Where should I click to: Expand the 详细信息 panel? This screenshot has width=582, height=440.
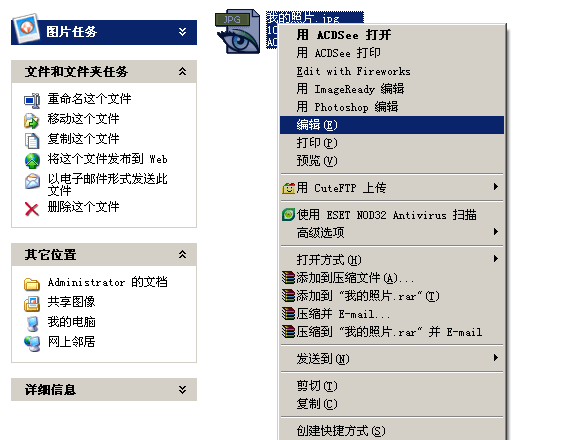click(x=182, y=390)
